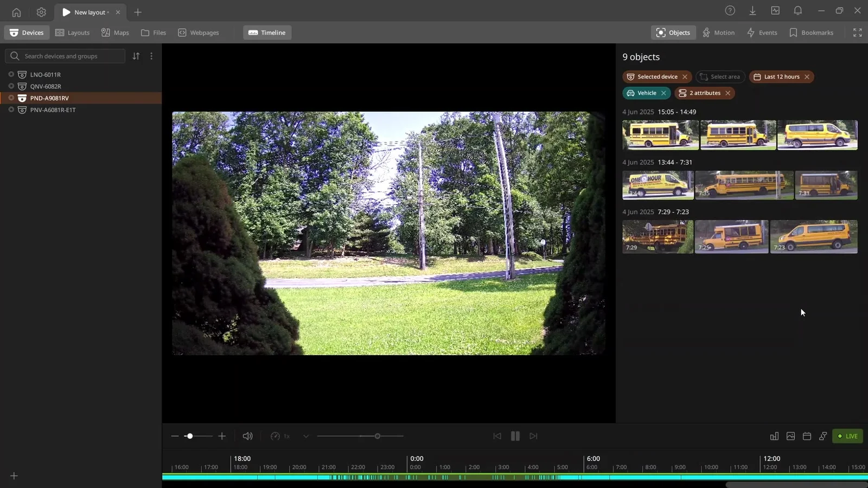Image resolution: width=868 pixels, height=488 pixels.
Task: Switch to Maps tab
Action: tap(115, 33)
